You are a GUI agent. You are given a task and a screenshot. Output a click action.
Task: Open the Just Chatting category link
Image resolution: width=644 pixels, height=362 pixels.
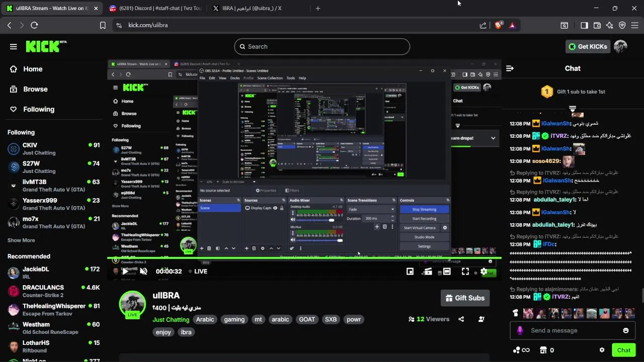(171, 319)
